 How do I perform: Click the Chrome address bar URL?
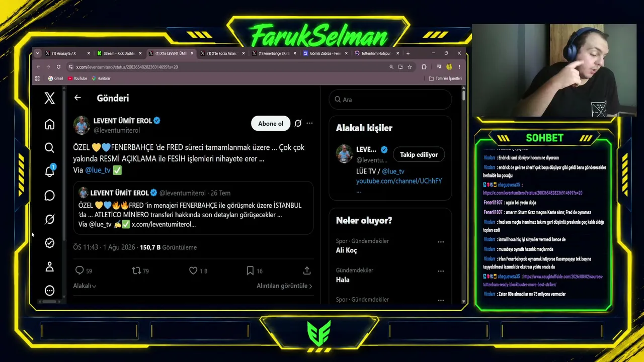[x=127, y=67]
